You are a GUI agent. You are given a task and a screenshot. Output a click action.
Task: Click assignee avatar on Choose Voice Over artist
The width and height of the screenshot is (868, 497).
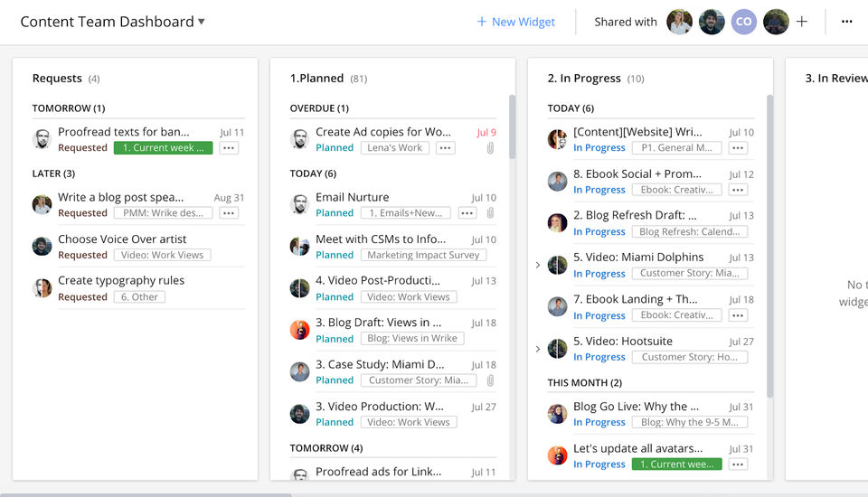click(x=42, y=247)
